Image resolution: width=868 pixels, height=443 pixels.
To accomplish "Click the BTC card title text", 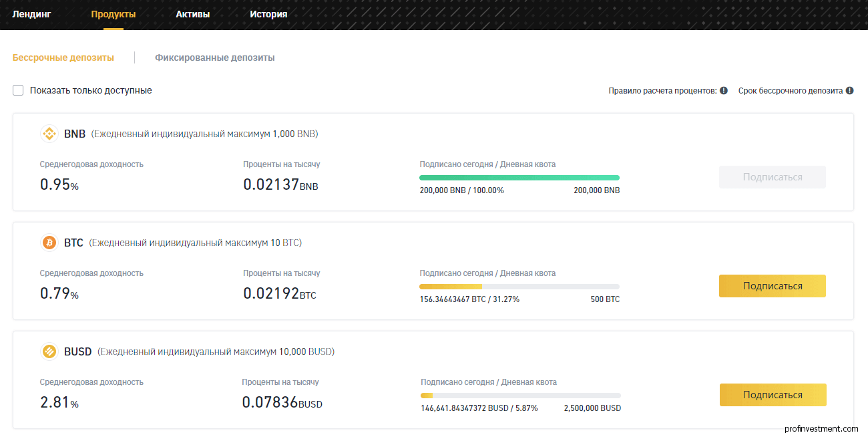I will pyautogui.click(x=73, y=243).
